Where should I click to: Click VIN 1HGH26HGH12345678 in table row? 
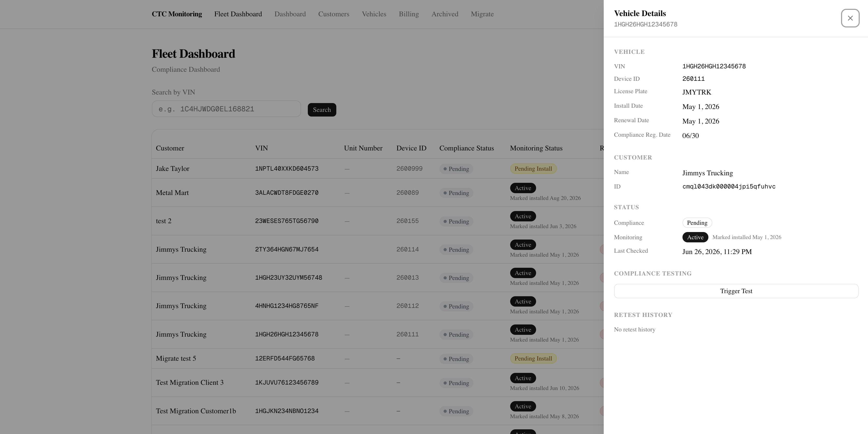click(287, 334)
